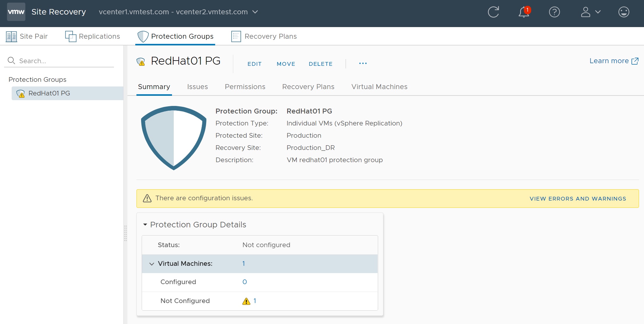
Task: Collapse the Protection Group Details section
Action: tap(145, 225)
